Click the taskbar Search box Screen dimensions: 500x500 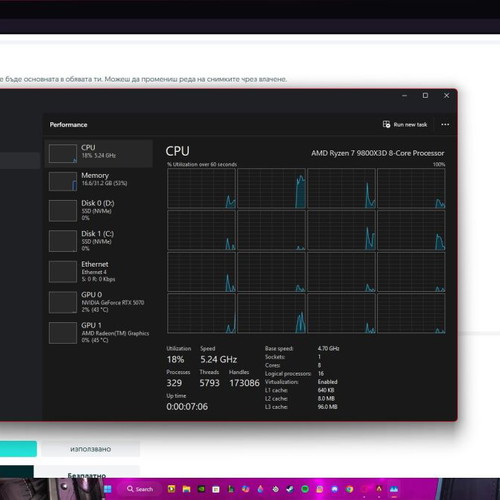(x=140, y=489)
